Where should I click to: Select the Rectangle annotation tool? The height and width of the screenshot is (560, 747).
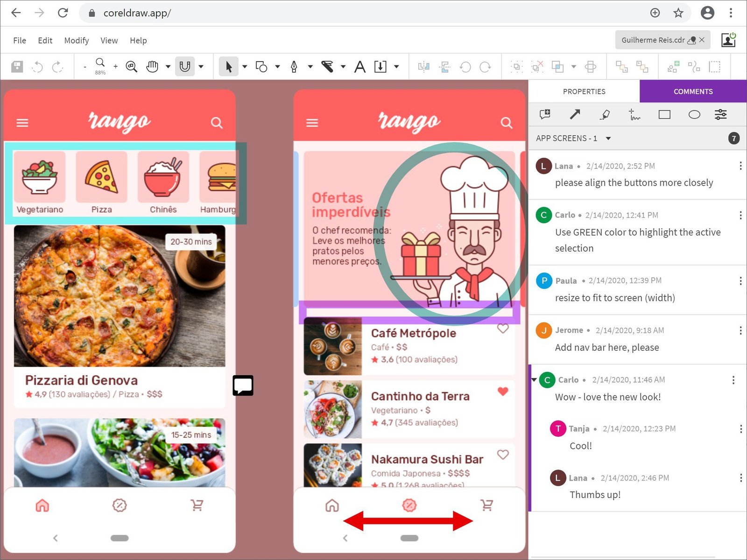click(664, 114)
